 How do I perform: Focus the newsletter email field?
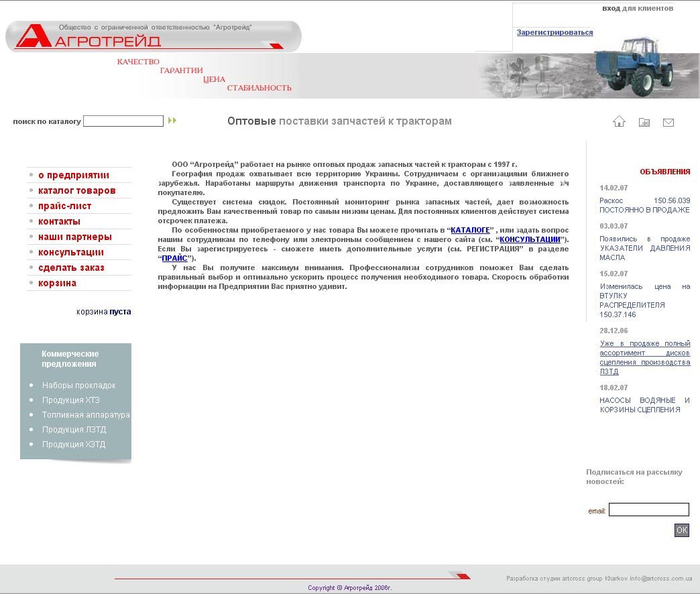pos(648,510)
